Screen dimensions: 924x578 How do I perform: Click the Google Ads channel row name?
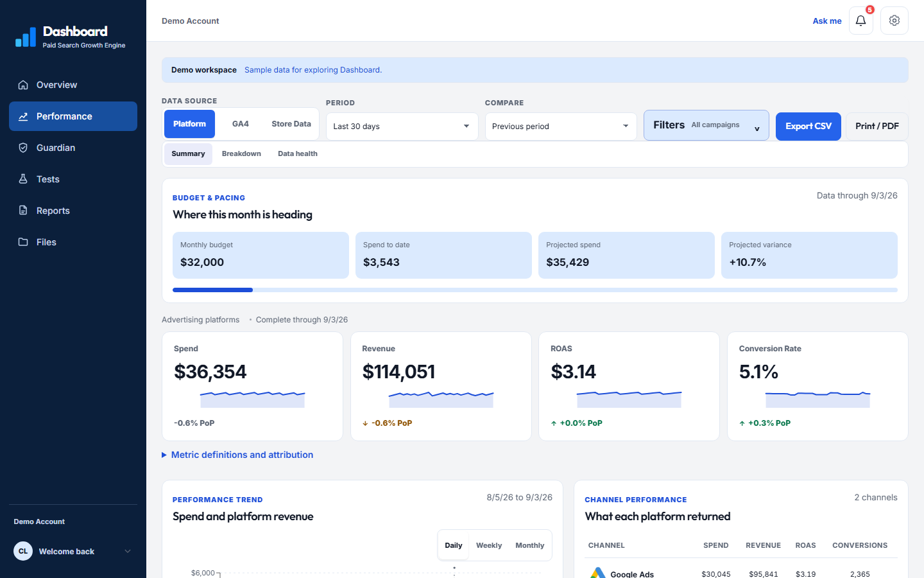pos(632,574)
